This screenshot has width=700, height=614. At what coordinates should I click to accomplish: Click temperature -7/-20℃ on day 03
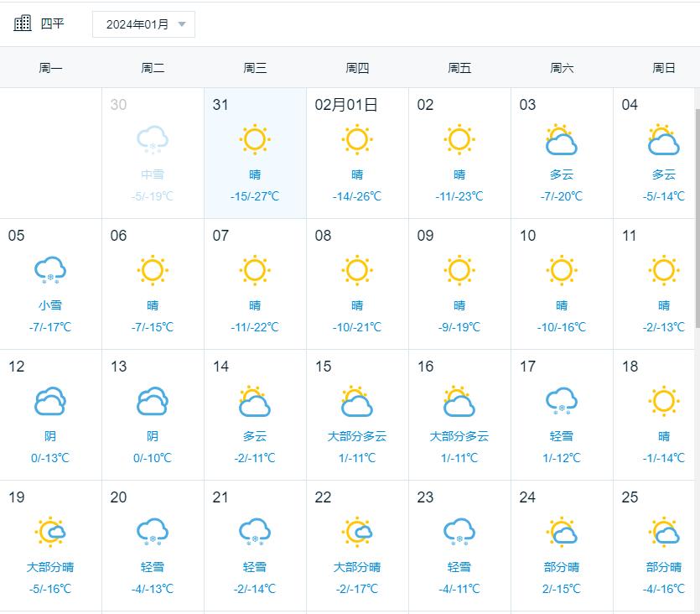[x=562, y=196]
